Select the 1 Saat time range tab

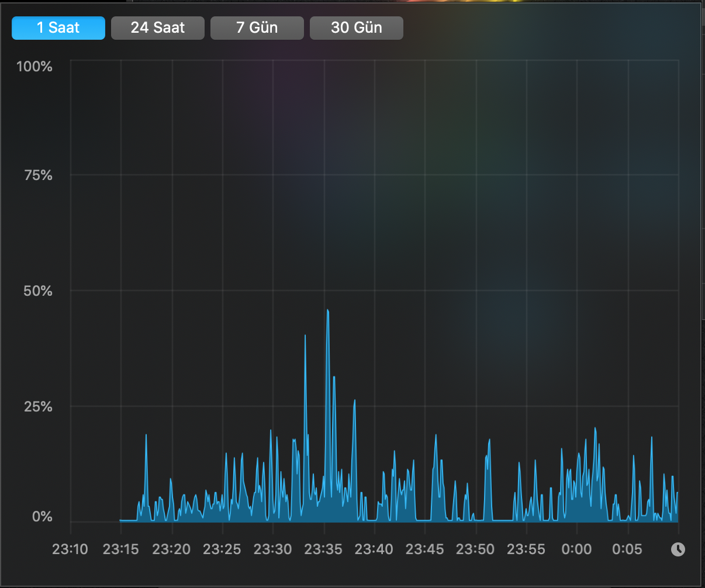[x=58, y=27]
